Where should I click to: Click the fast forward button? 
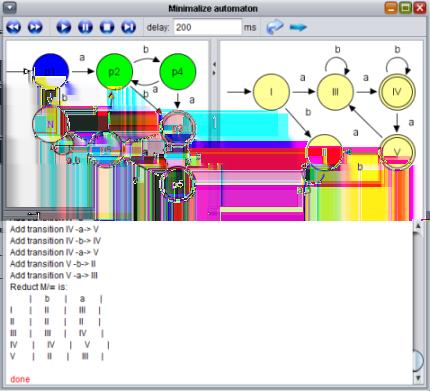(x=35, y=27)
